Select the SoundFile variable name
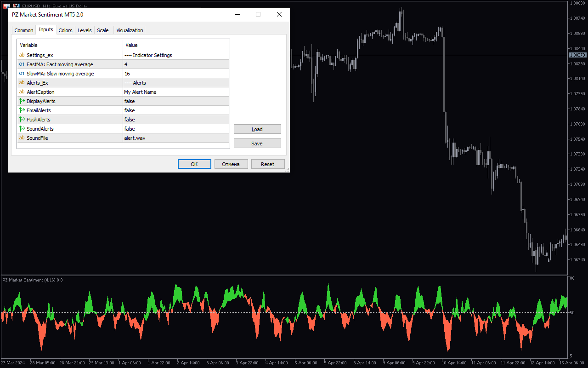Viewport: 588px width, 368px height. click(x=37, y=138)
